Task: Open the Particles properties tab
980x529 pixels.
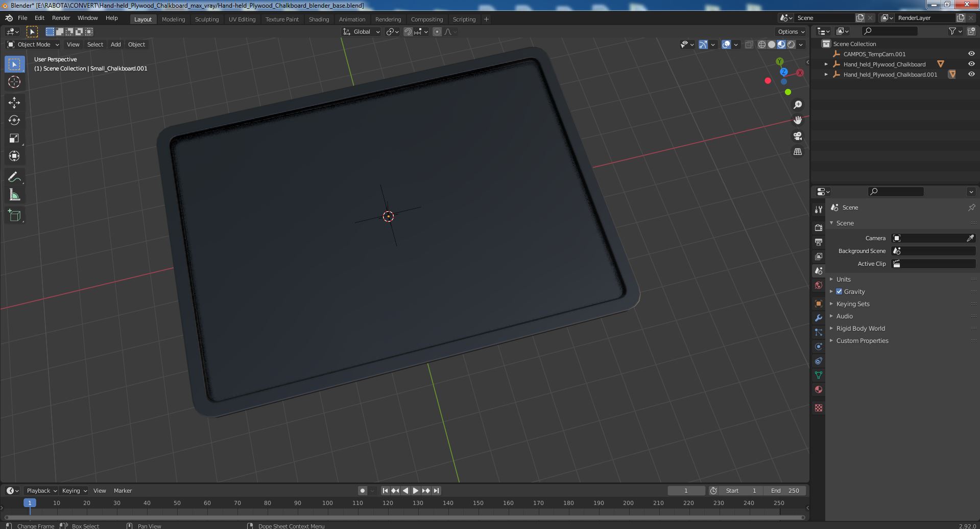Action: [819, 332]
